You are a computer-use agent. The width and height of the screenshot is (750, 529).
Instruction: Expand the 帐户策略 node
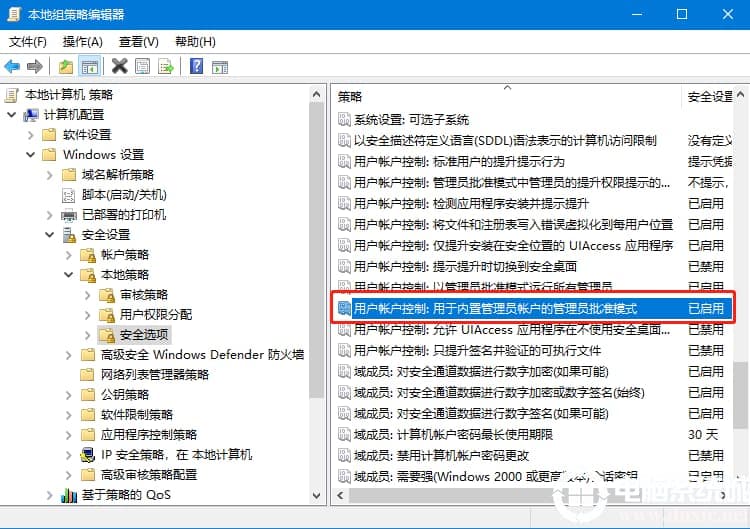[x=69, y=255]
